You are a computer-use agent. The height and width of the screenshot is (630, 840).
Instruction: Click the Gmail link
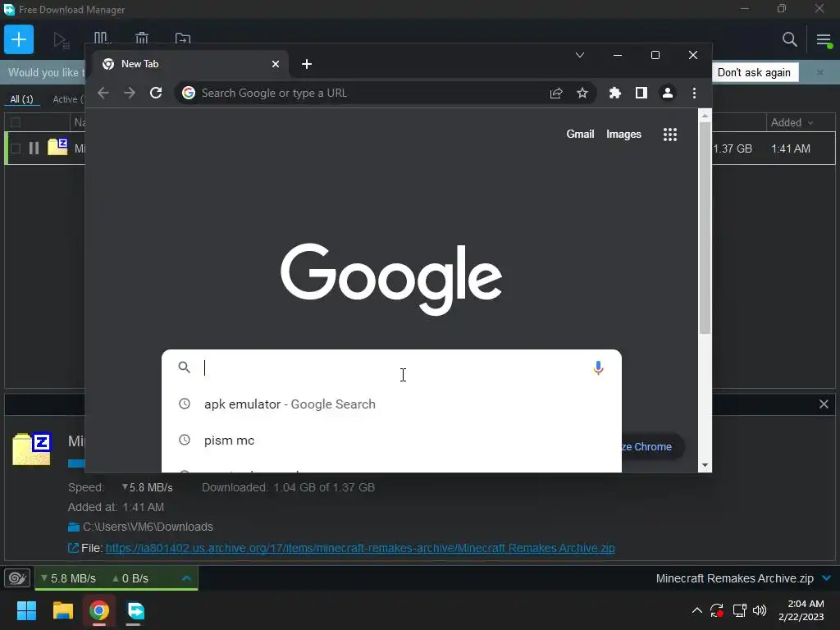580,134
